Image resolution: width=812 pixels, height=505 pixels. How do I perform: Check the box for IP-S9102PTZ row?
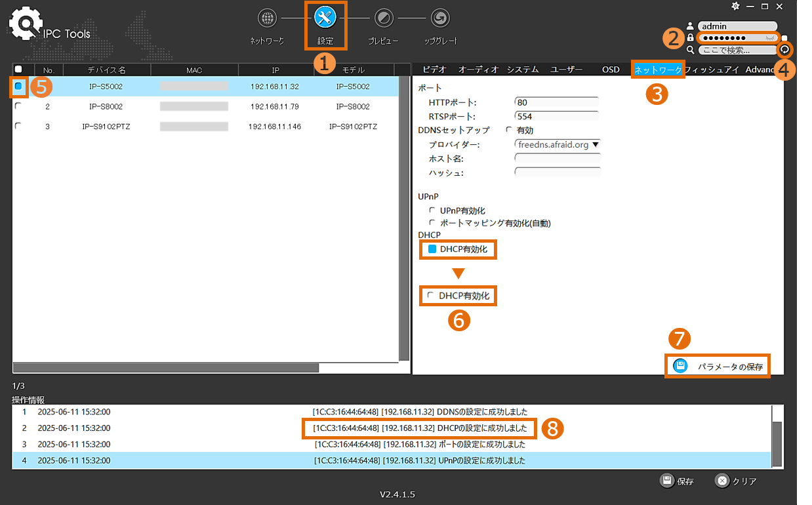18,126
